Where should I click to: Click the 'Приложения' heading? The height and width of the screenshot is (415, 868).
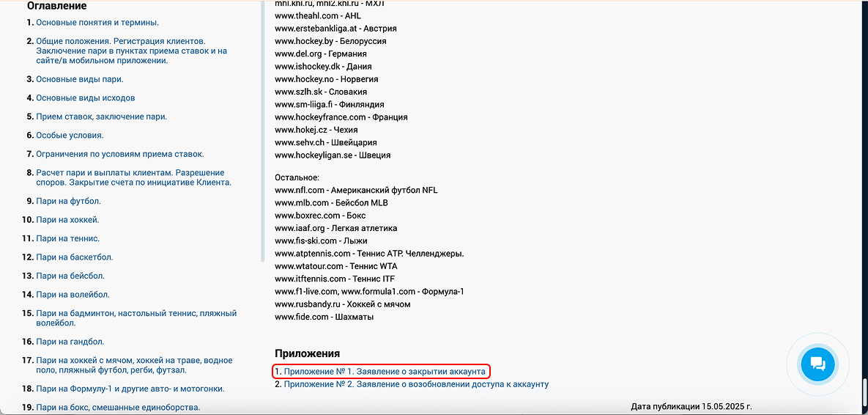pos(307,353)
